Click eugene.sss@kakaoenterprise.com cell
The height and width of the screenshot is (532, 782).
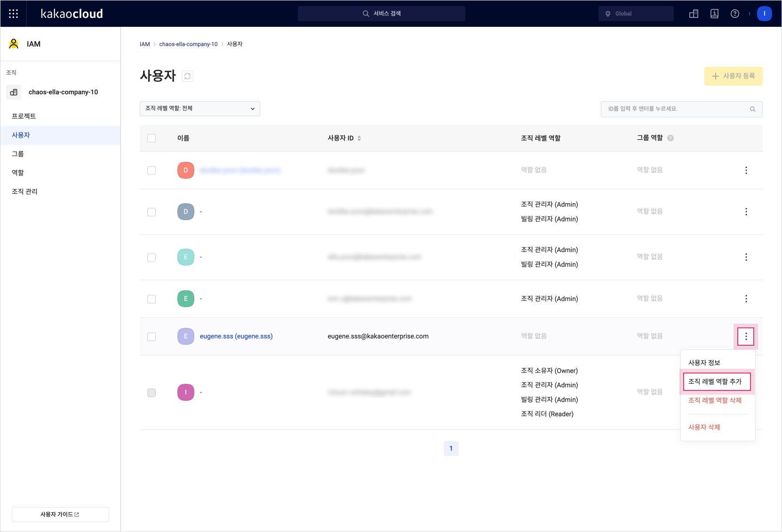pyautogui.click(x=378, y=336)
